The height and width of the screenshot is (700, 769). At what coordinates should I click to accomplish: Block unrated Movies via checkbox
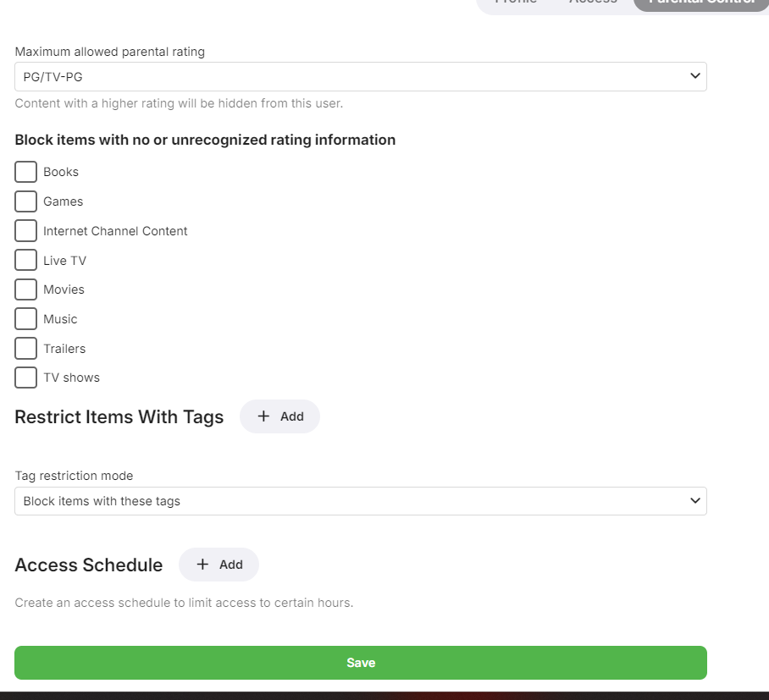pyautogui.click(x=26, y=289)
